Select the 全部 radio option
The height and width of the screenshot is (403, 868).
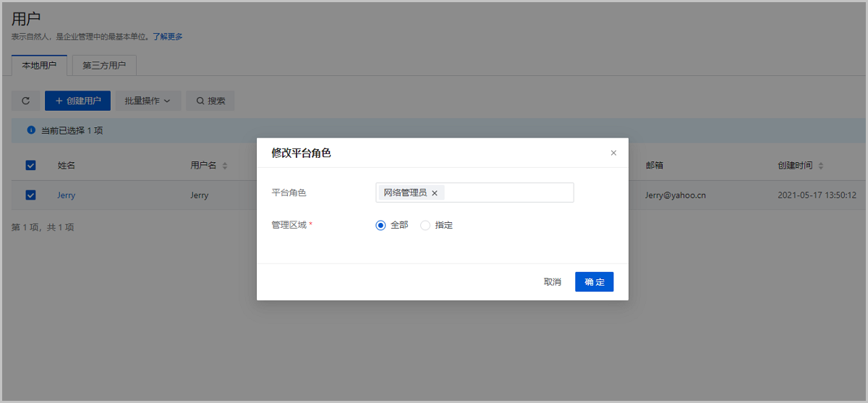381,225
